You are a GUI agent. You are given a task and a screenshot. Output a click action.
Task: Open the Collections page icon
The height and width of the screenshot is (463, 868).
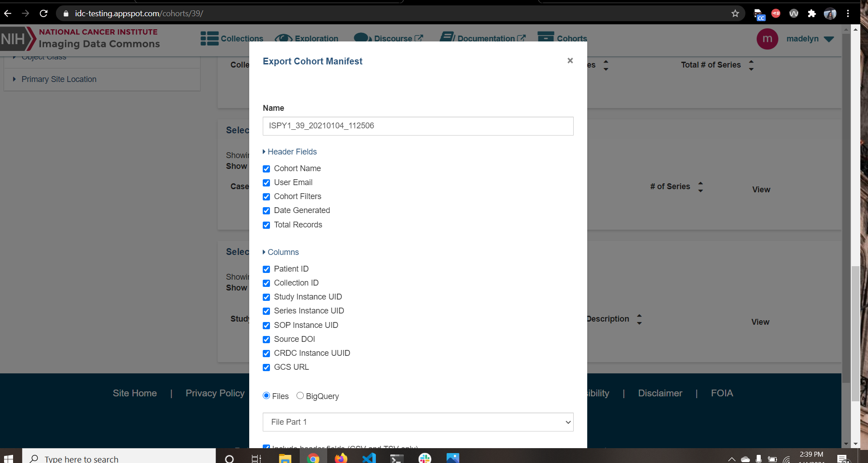click(x=209, y=38)
